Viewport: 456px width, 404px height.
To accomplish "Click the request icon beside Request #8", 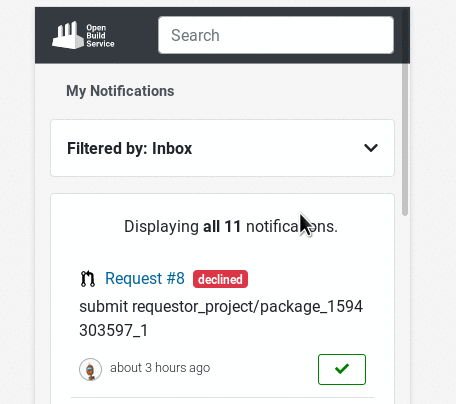I will point(88,279).
